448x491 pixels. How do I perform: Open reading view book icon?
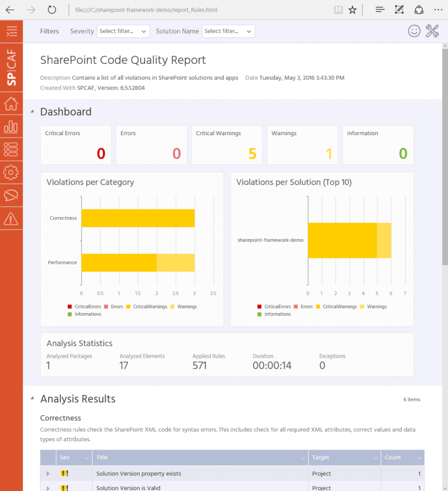point(338,10)
